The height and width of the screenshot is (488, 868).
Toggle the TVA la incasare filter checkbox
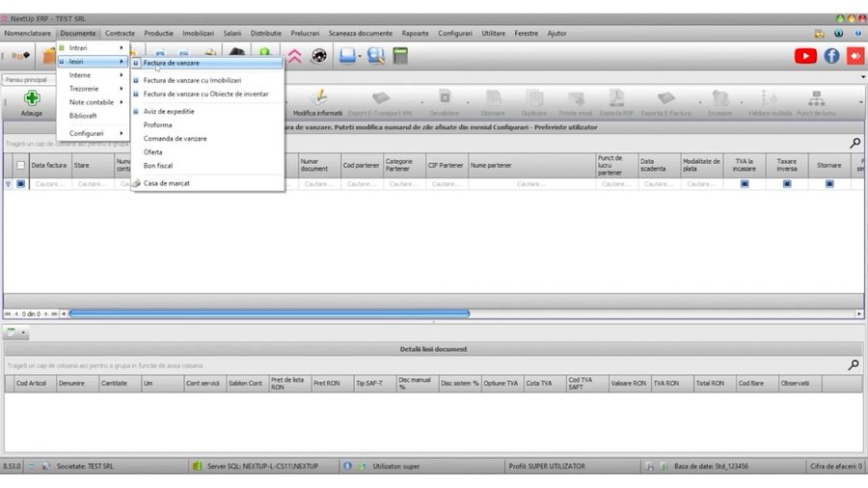click(744, 183)
